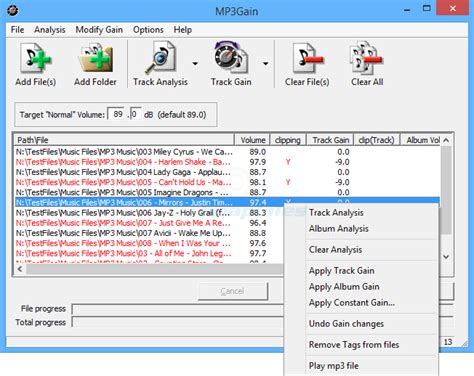Select the 008 - When I Was Your row
Image resolution: width=474 pixels, height=376 pixels.
149,243
